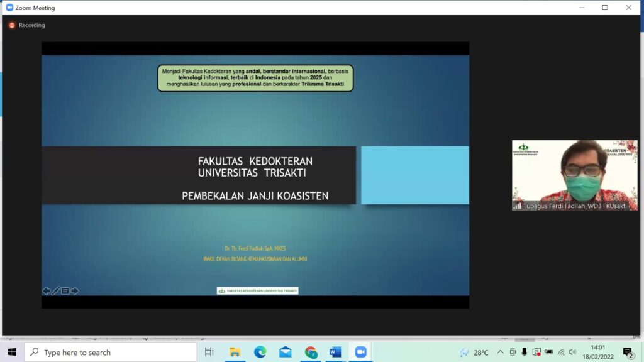Click the Meet Now camera tray icon
Viewport: 644px width, 362px height.
513,352
